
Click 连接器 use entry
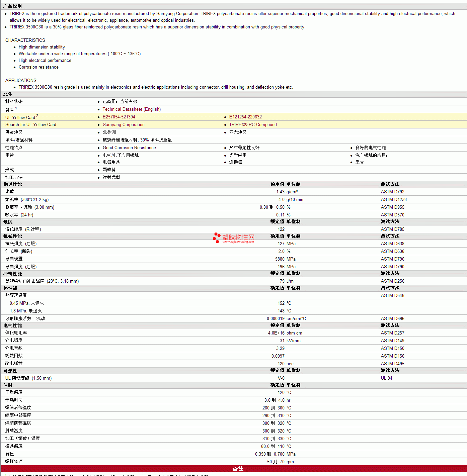[x=236, y=162]
